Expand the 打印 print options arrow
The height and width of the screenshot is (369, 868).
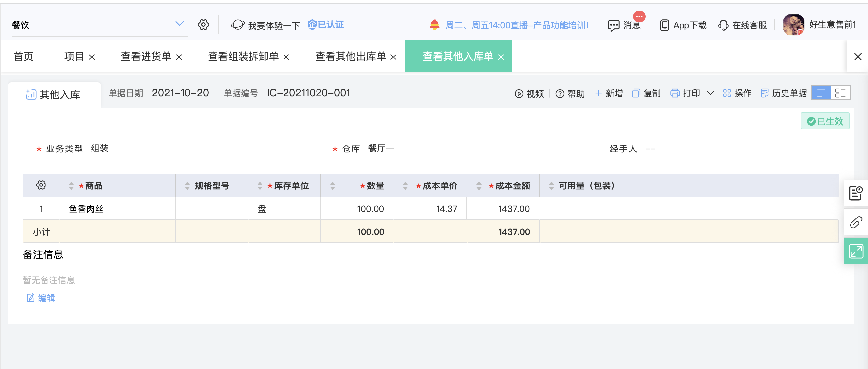[x=710, y=93]
